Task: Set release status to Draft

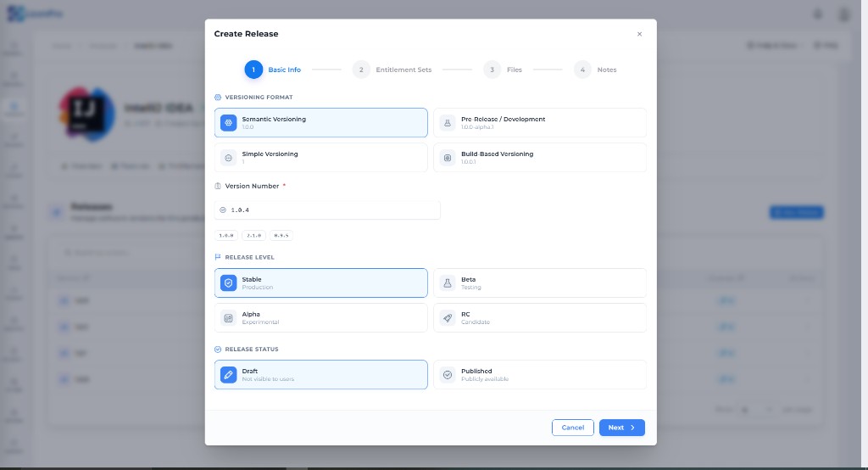Action: 320,375
